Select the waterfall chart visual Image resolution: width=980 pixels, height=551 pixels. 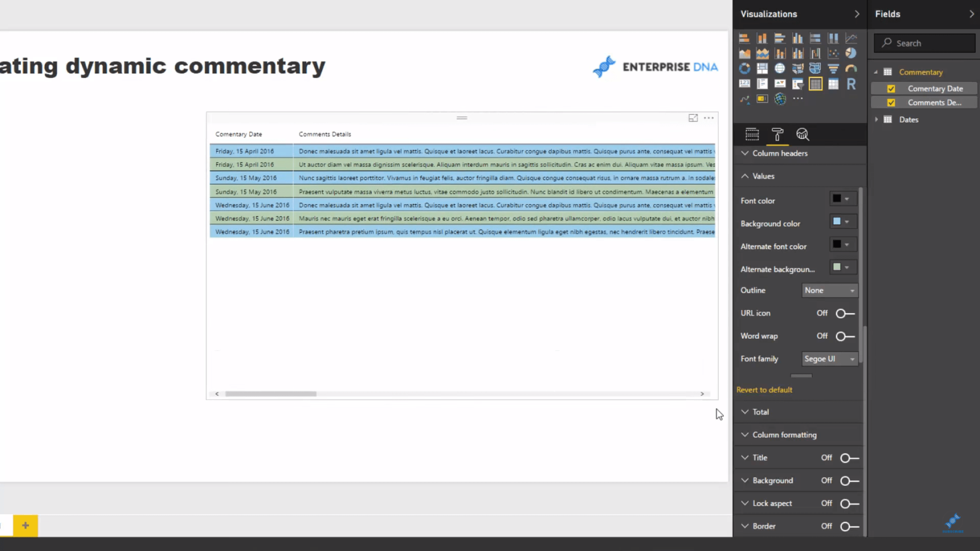coord(815,54)
